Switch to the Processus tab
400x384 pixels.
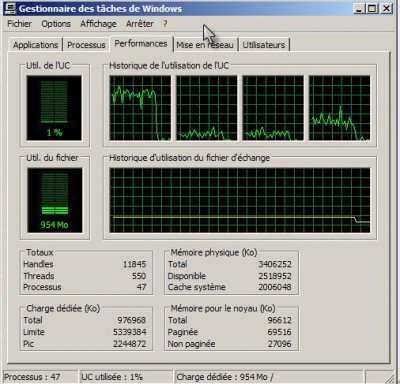86,45
